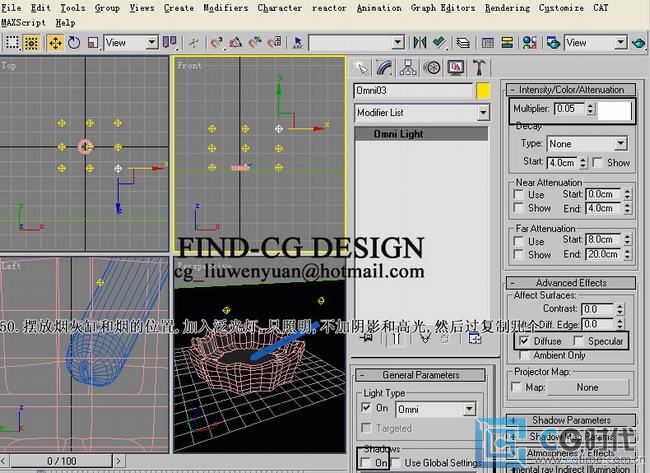Check Use Global Settings for shadows
The image size is (650, 473).
click(x=395, y=462)
